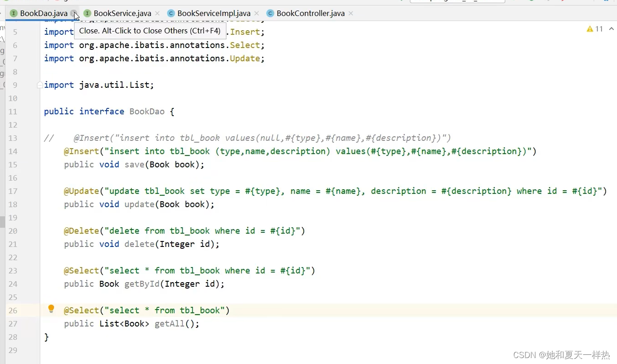Close the BookService.java tab
The height and width of the screenshot is (364, 617).
tap(157, 13)
